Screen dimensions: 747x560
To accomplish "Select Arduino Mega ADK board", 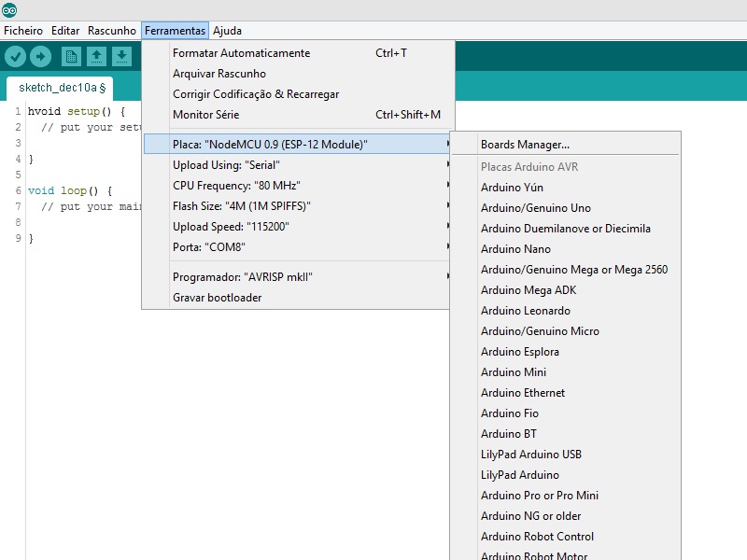I will [566, 289].
